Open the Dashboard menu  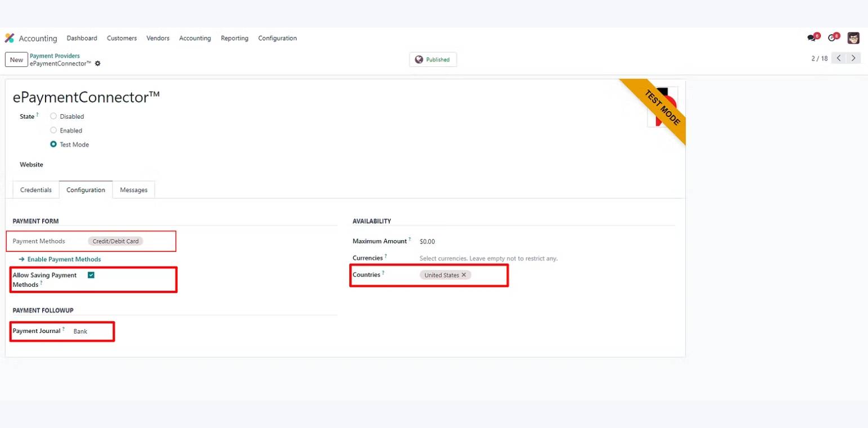(82, 38)
